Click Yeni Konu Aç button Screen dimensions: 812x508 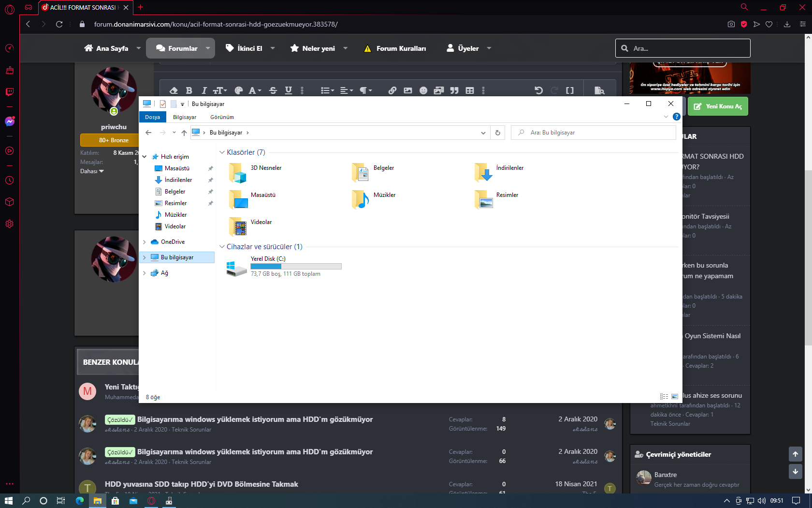coord(718,106)
